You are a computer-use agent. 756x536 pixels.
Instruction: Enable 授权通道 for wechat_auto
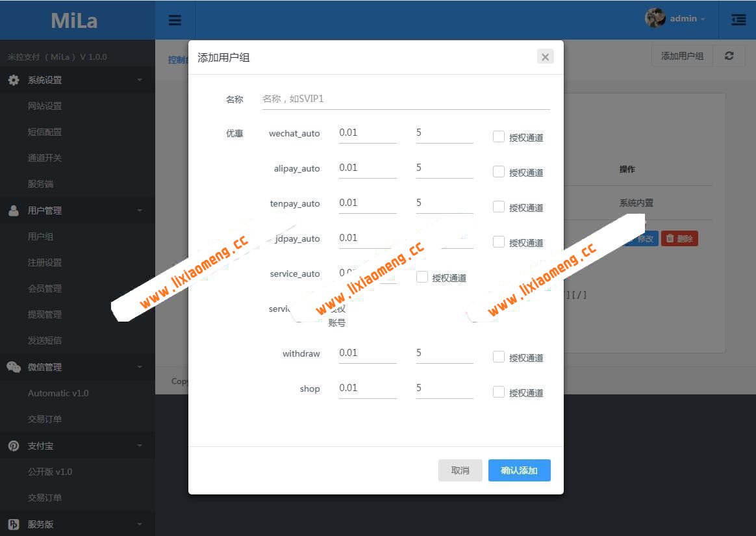498,136
